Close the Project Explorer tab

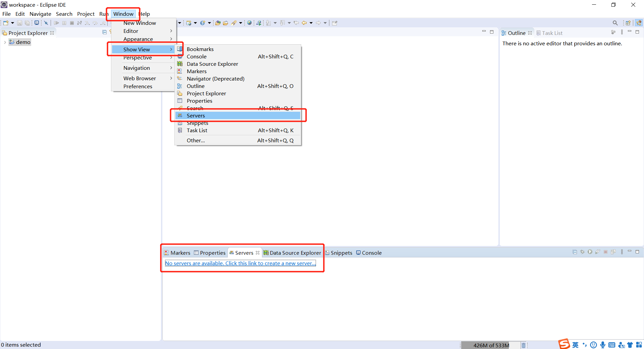(x=52, y=33)
